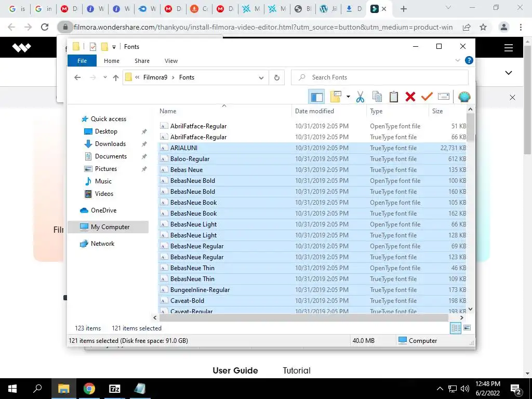Screen dimensions: 532x399
Task: Go up one folder level arrow
Action: point(116,78)
